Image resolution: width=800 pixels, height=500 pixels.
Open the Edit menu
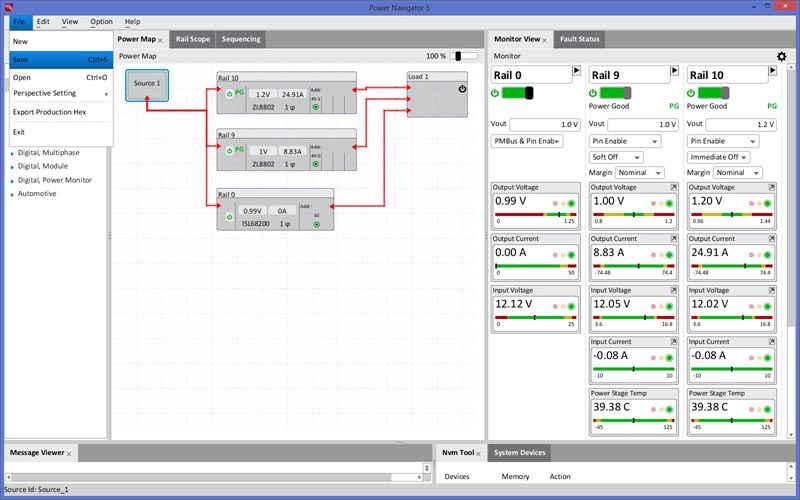pos(43,22)
